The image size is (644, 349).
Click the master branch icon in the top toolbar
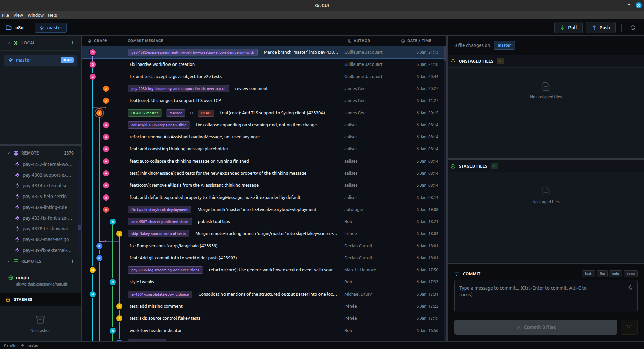pyautogui.click(x=42, y=27)
